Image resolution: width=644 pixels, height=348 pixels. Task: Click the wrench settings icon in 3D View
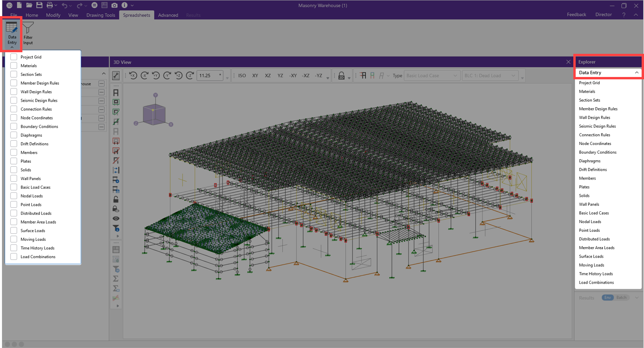[x=116, y=75]
